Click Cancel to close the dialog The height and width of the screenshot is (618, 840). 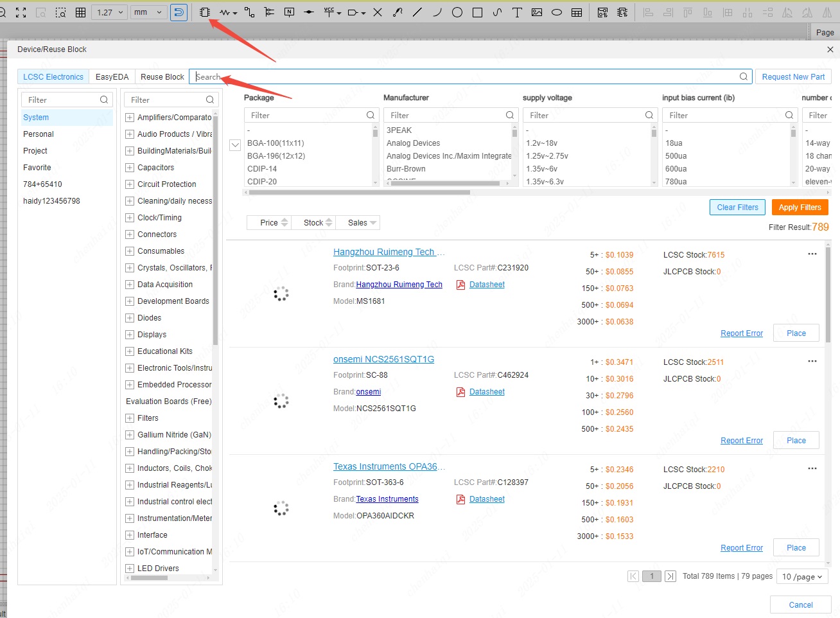click(x=800, y=605)
